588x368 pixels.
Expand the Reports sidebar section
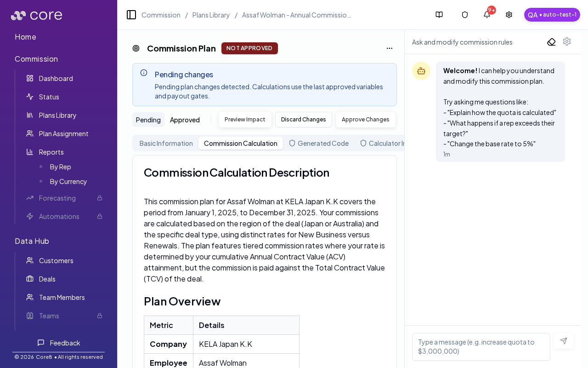(51, 152)
